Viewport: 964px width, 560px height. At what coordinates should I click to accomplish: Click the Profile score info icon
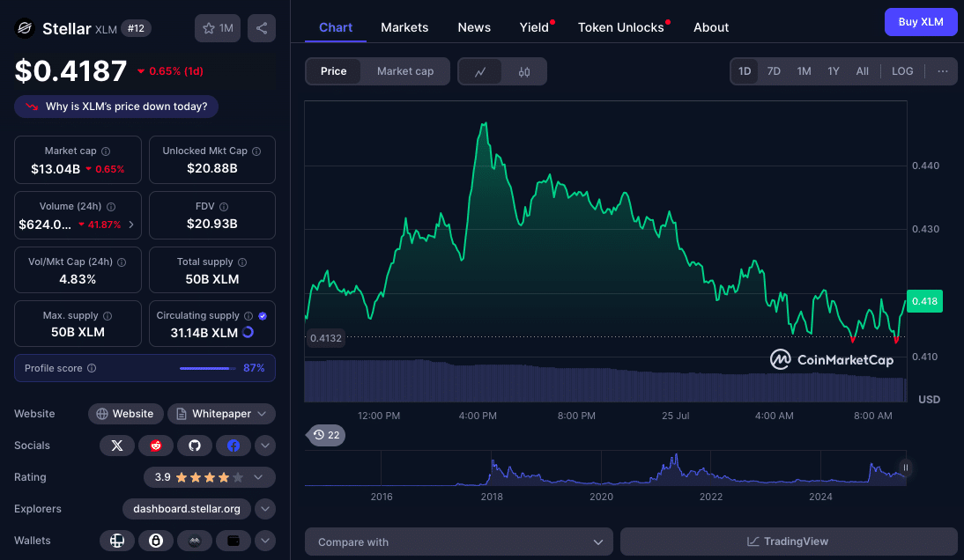92,368
